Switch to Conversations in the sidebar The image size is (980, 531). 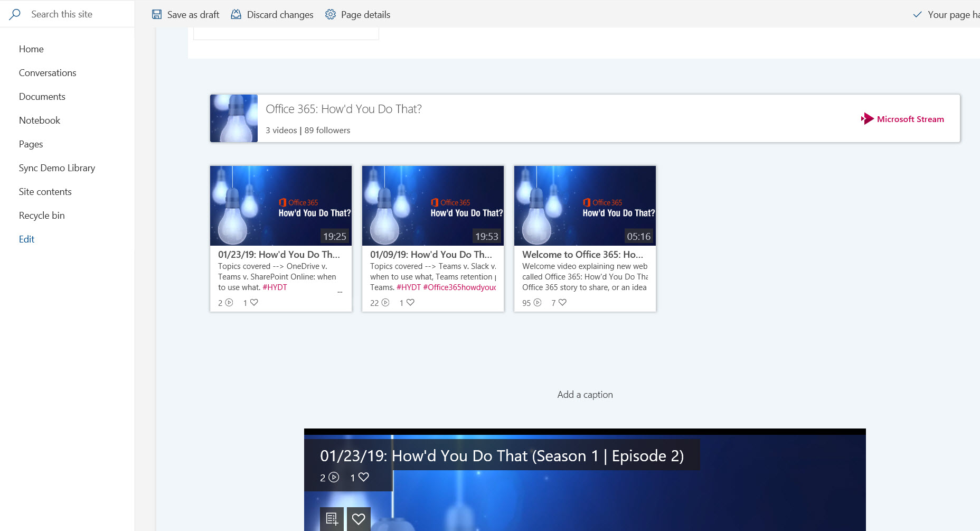pyautogui.click(x=48, y=72)
